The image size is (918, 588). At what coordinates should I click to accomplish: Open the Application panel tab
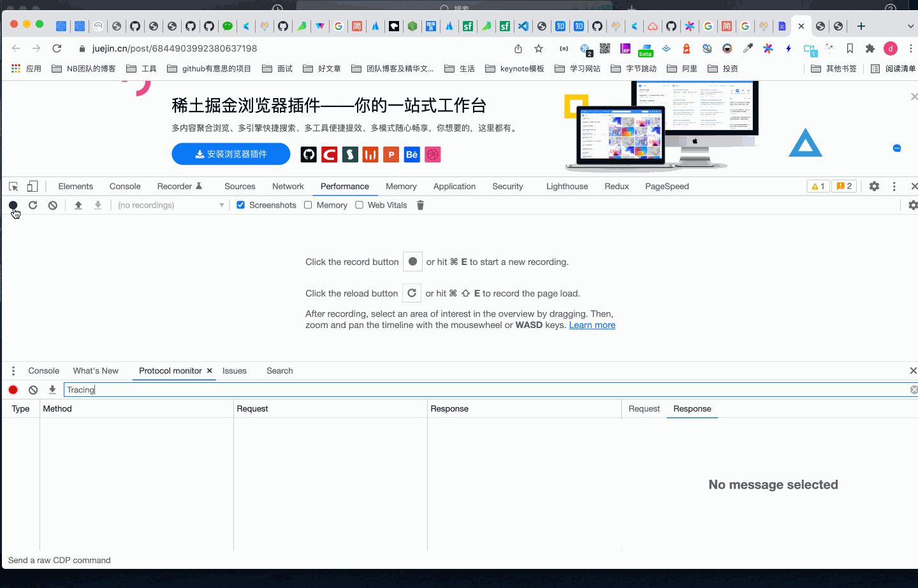point(455,187)
